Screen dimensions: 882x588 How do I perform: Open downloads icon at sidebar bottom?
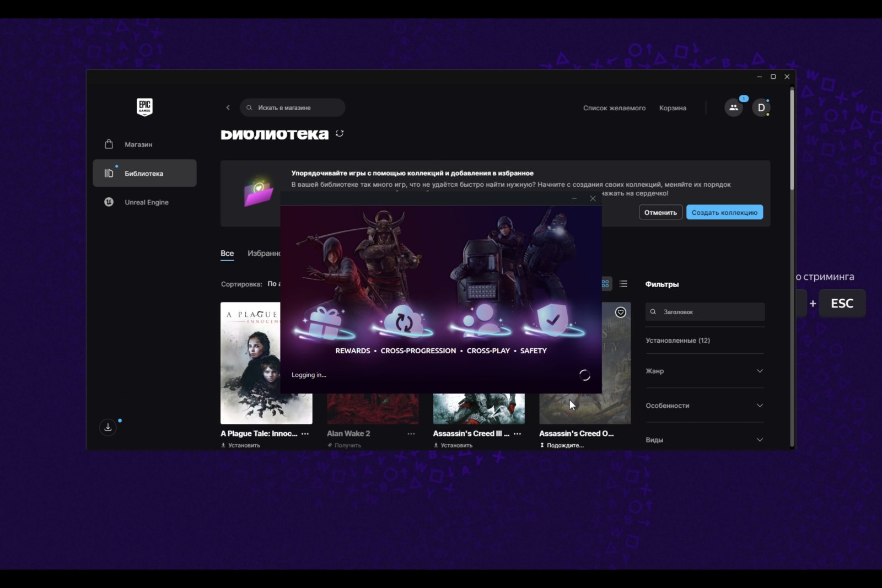108,427
